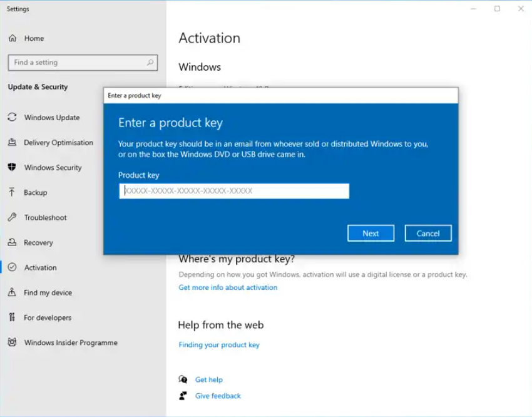Click the Find my device icon
The image size is (532, 417).
click(12, 293)
